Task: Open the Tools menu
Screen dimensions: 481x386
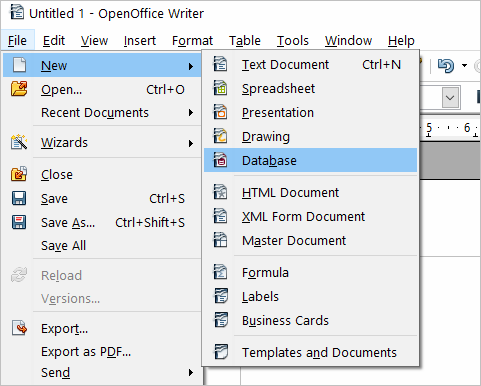Action: click(293, 41)
